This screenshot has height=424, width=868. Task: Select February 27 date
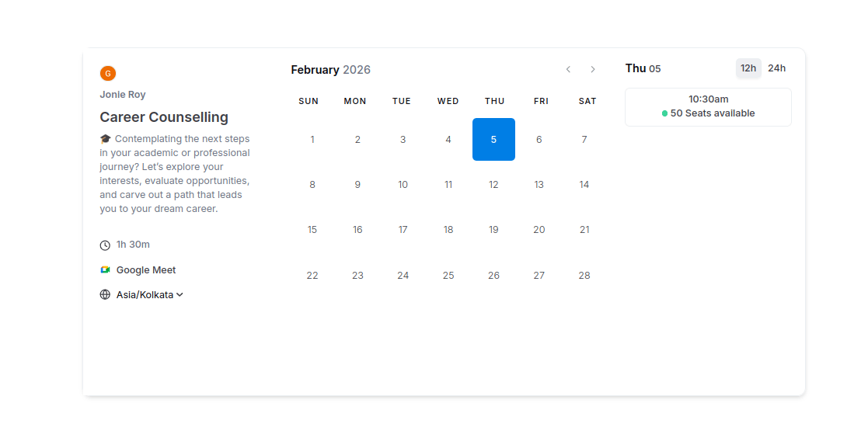[539, 276]
